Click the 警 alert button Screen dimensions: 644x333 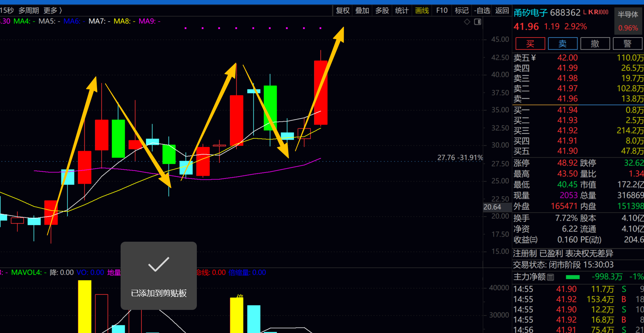pos(627,44)
